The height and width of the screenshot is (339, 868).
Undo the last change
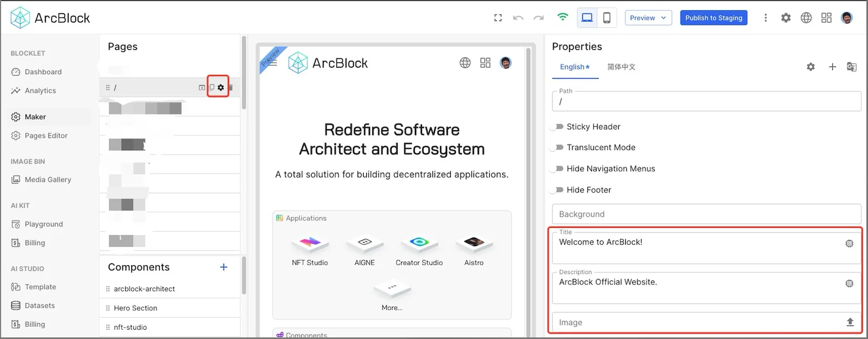pos(518,18)
